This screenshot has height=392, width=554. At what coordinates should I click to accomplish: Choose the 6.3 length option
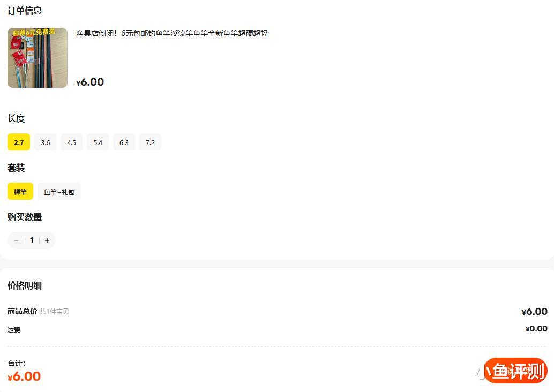pos(124,142)
